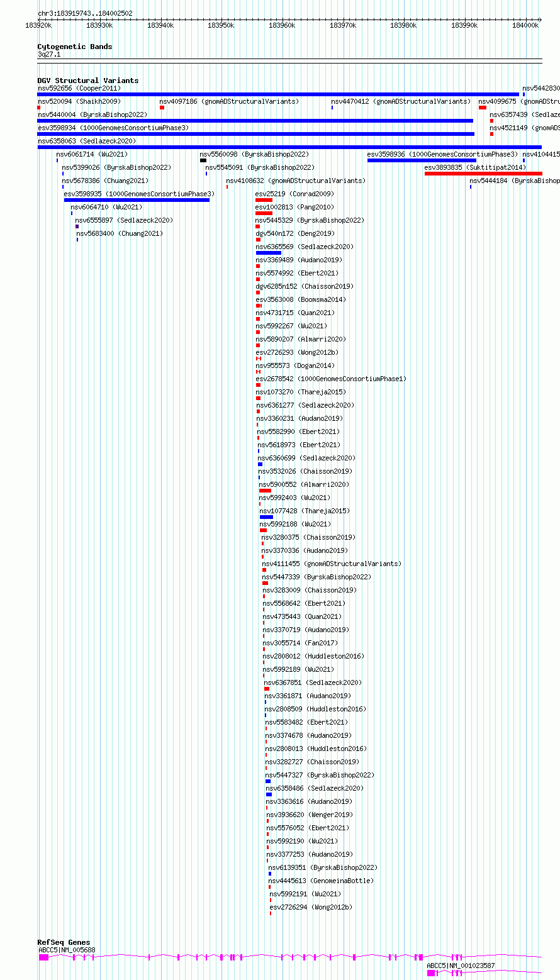This screenshot has height=980, width=560.
Task: Click esv25219 (Conrad2009) label
Action: tap(294, 194)
